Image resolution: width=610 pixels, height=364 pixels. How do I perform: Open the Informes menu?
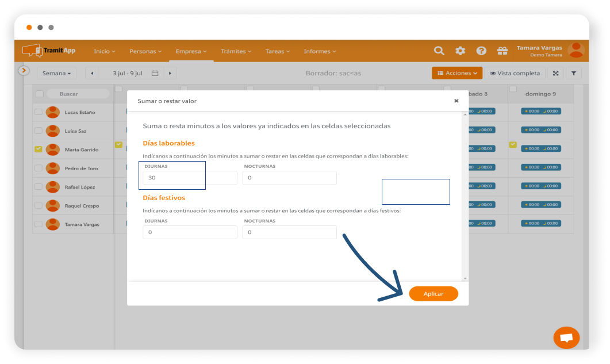tap(320, 51)
